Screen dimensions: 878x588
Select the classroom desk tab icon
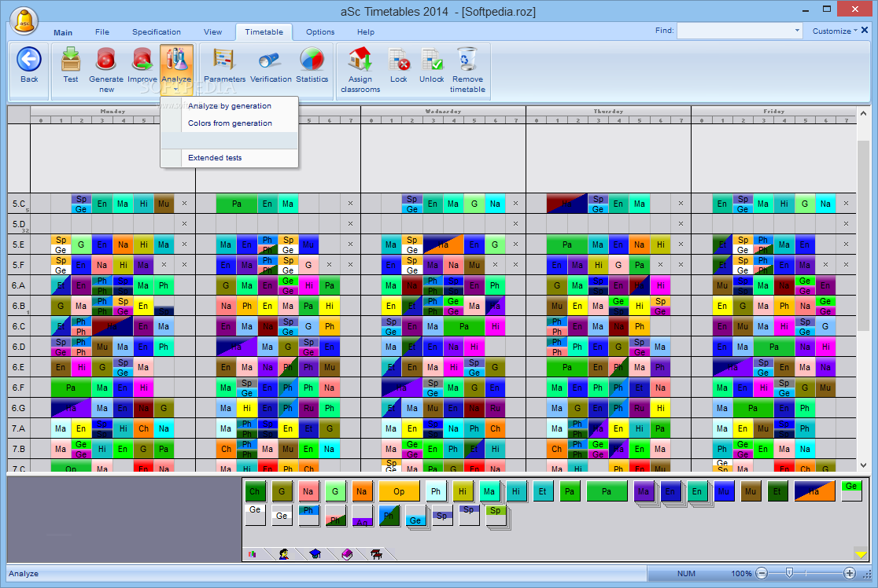coord(376,554)
